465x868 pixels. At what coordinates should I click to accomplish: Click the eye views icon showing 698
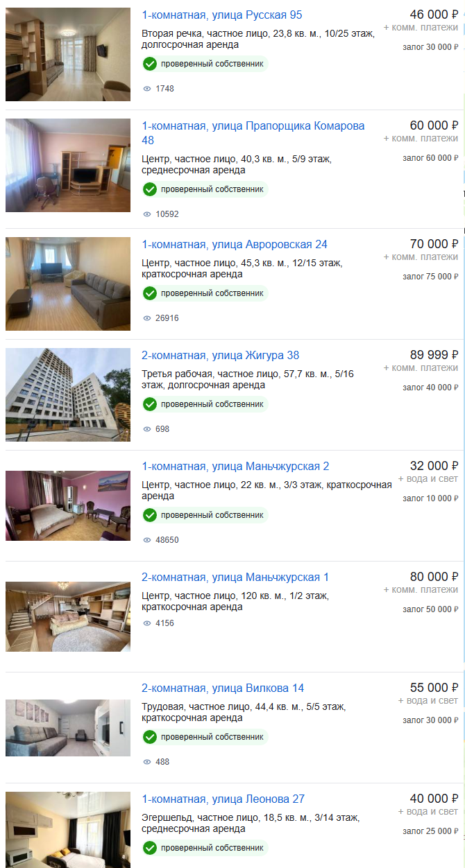tap(146, 429)
